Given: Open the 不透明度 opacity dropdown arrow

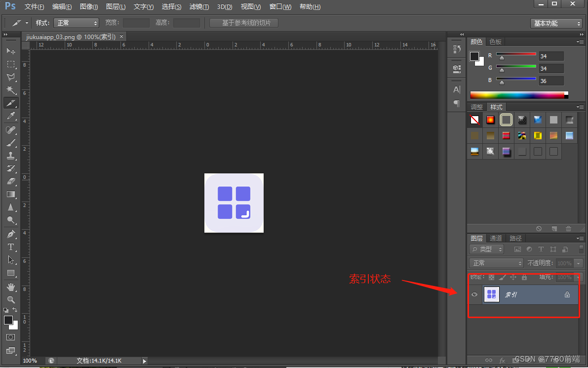Looking at the screenshot, I should [579, 263].
